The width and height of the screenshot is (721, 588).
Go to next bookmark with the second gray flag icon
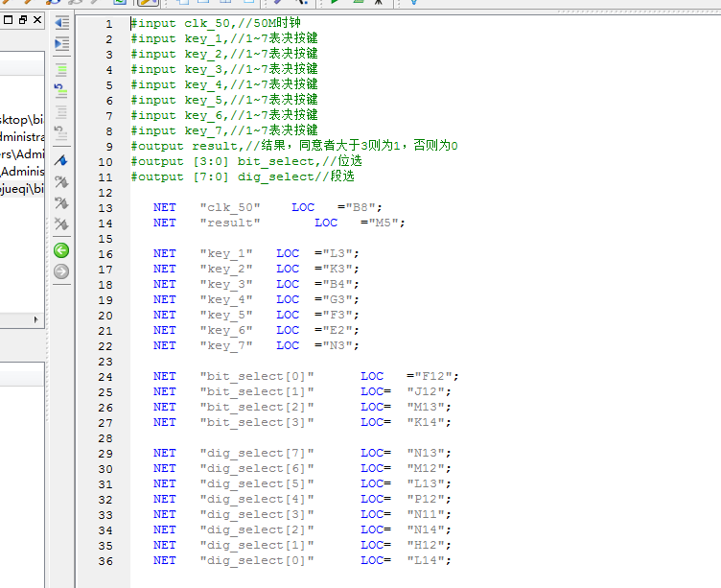coord(61,203)
